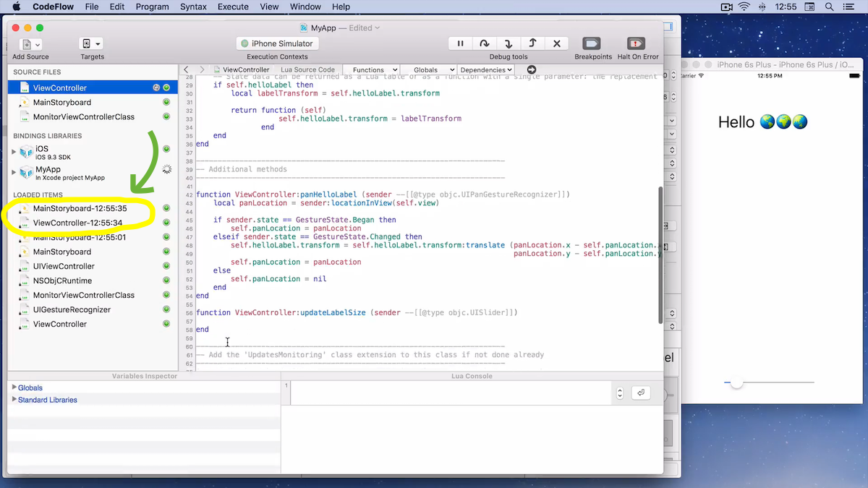Click the target icon on selected ViewController row
The height and width of the screenshot is (488, 868).
[156, 87]
